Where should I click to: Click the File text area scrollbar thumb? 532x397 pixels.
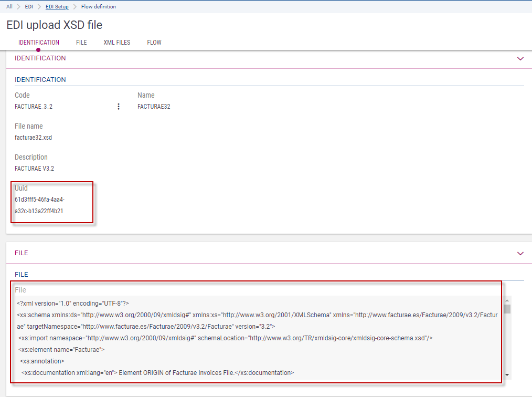[507, 308]
